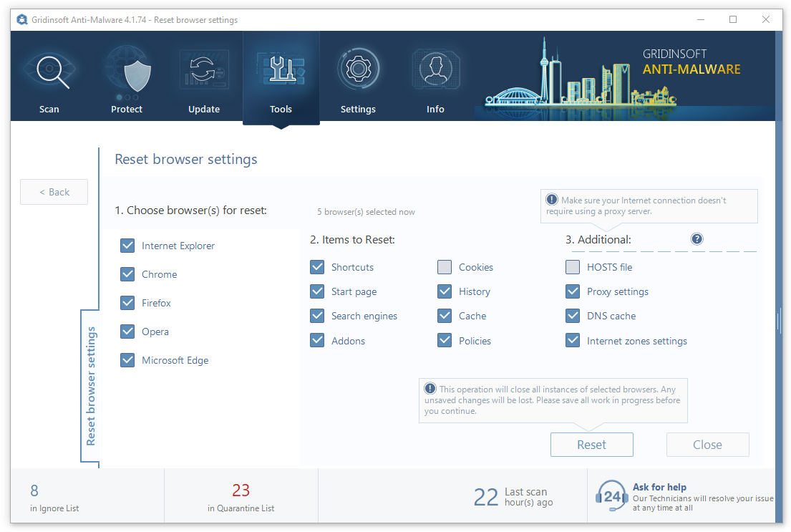Click the Reset button
The width and height of the screenshot is (791, 532).
tap(591, 445)
